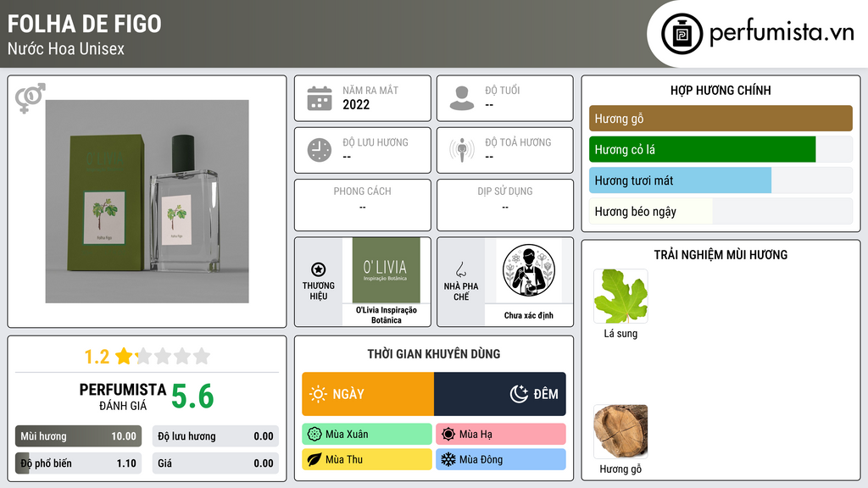The width and height of the screenshot is (868, 488).
Task: Choose the Mùa Xuân season tag
Action: (x=367, y=435)
